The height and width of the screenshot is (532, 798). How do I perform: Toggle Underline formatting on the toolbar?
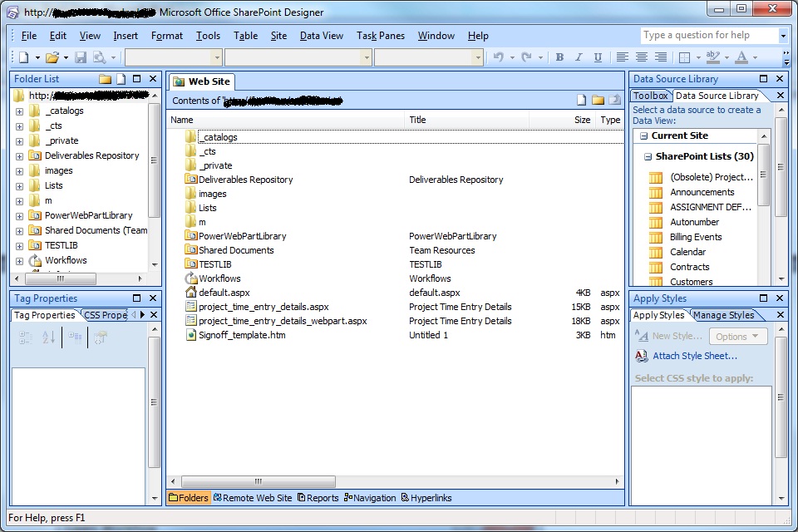[x=598, y=57]
